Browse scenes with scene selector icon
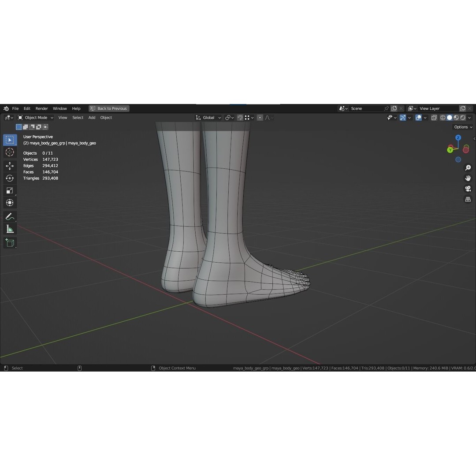 click(343, 108)
